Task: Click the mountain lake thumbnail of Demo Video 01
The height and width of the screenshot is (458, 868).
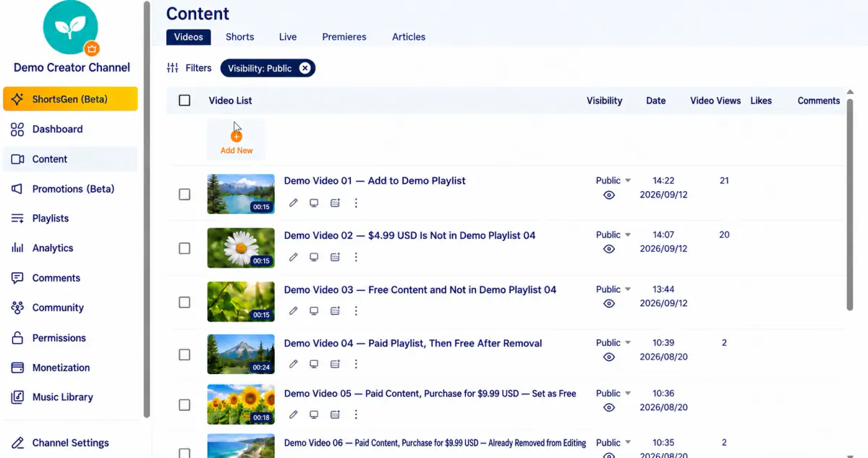Action: [241, 194]
